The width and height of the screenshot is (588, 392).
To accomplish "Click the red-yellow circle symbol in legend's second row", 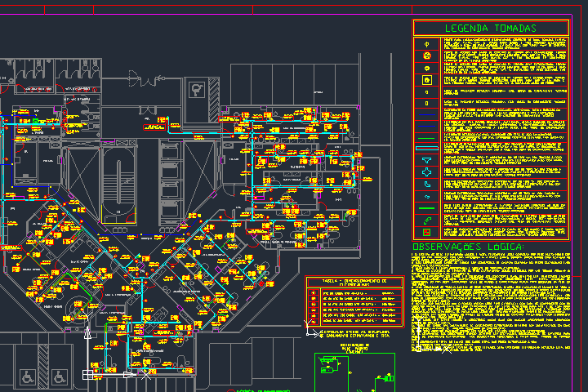I will click(426, 56).
